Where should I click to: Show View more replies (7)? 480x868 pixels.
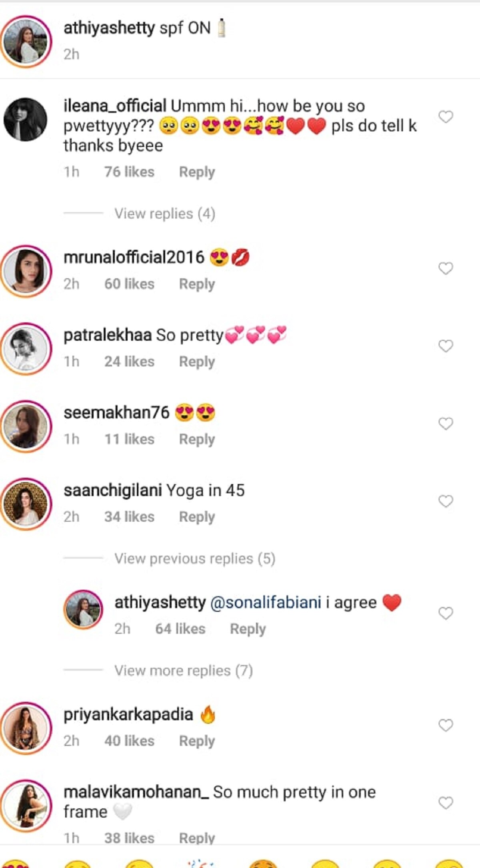(x=184, y=671)
